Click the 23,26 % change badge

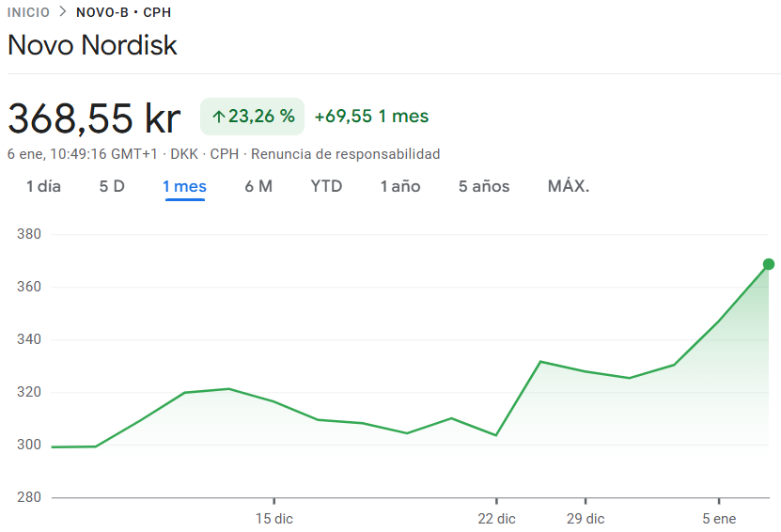(x=253, y=117)
